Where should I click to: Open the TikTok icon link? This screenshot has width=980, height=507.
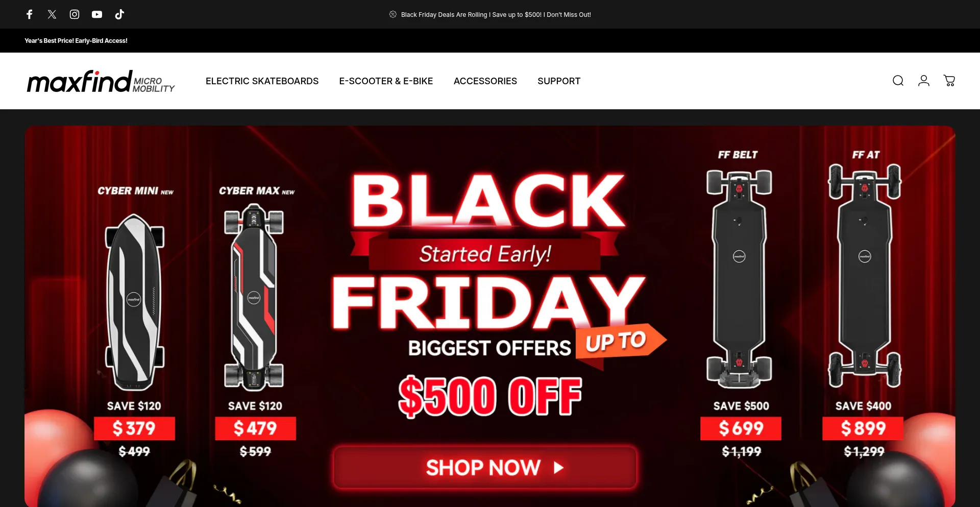119,14
